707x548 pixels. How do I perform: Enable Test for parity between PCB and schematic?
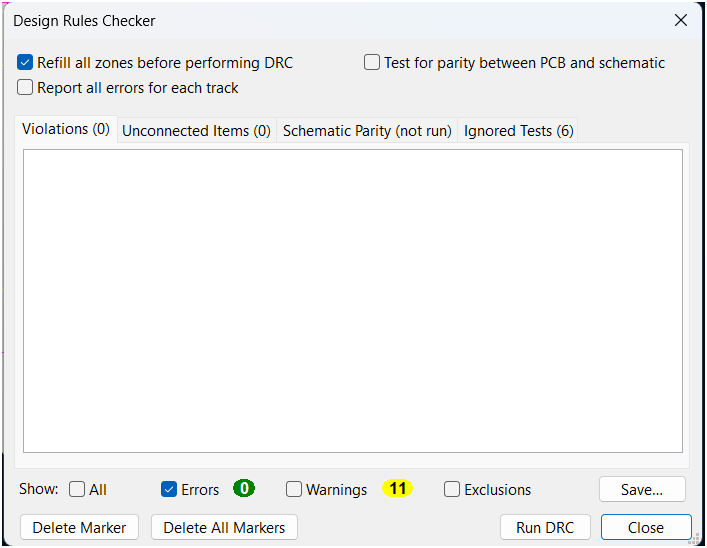click(372, 62)
